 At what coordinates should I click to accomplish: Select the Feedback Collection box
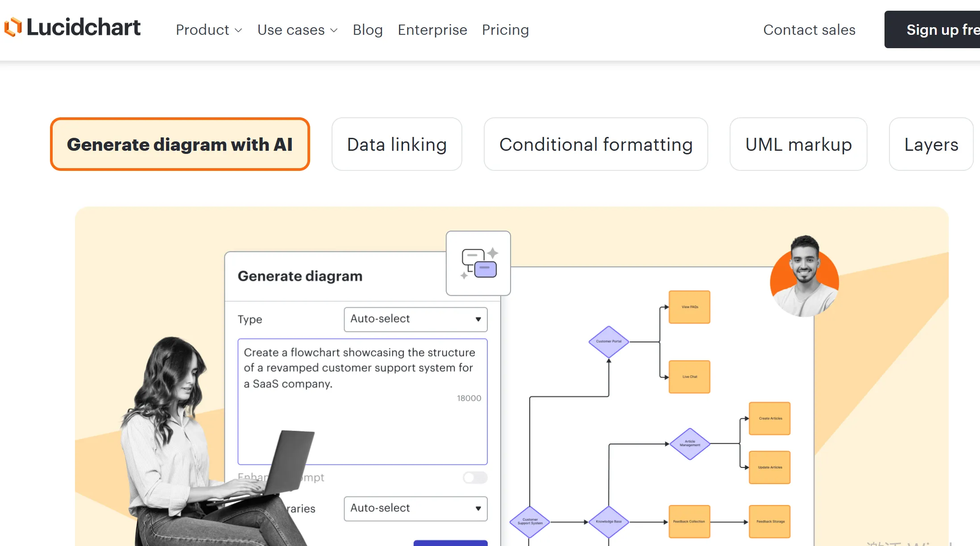pos(689,521)
